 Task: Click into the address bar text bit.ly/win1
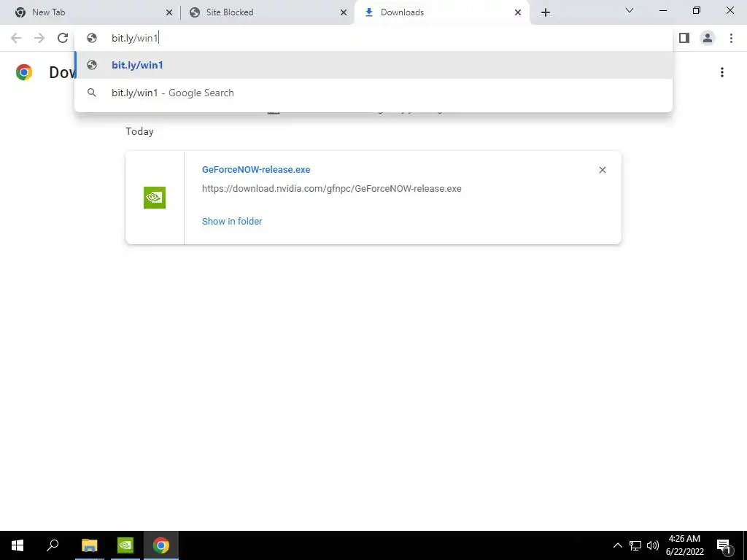[134, 38]
